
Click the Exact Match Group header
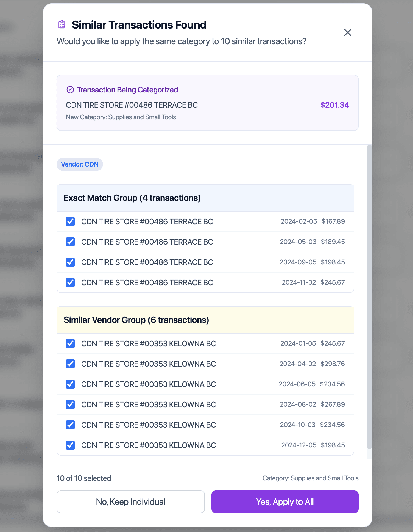tap(205, 198)
